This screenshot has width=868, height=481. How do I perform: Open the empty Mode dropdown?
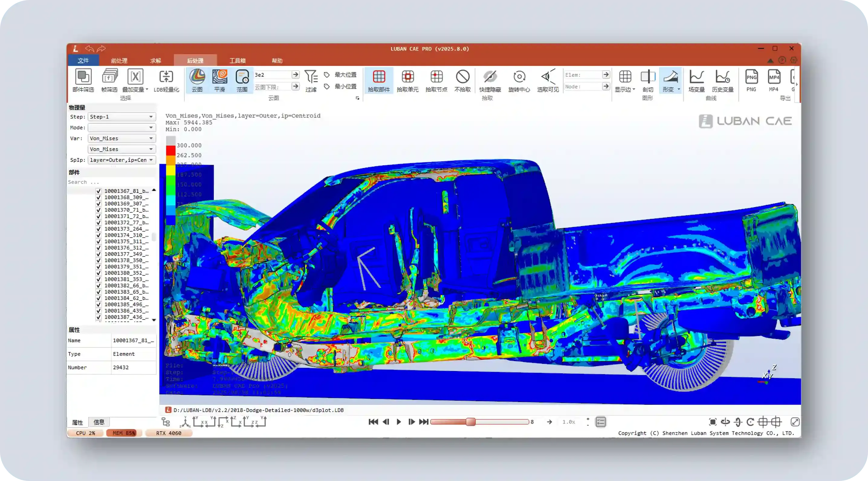pos(121,127)
